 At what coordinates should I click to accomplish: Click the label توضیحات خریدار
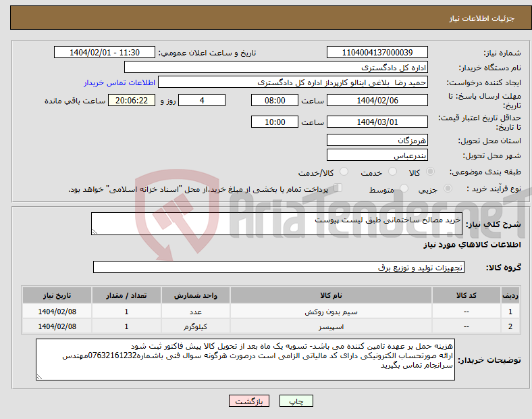(x=489, y=360)
